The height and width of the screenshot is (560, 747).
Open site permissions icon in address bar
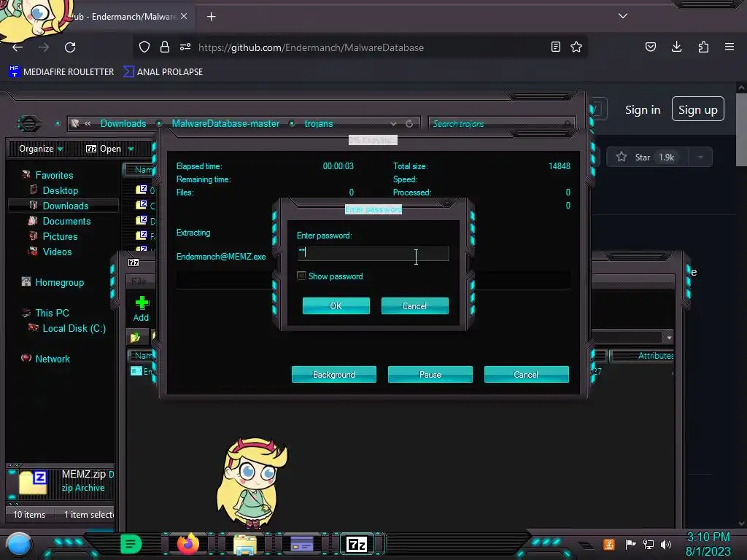185,47
